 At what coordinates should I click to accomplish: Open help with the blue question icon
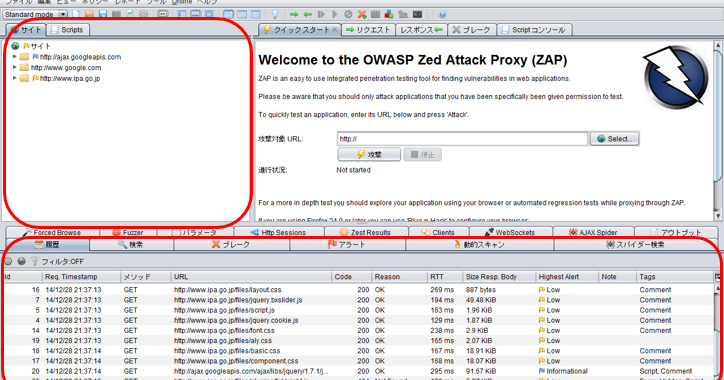coord(442,14)
